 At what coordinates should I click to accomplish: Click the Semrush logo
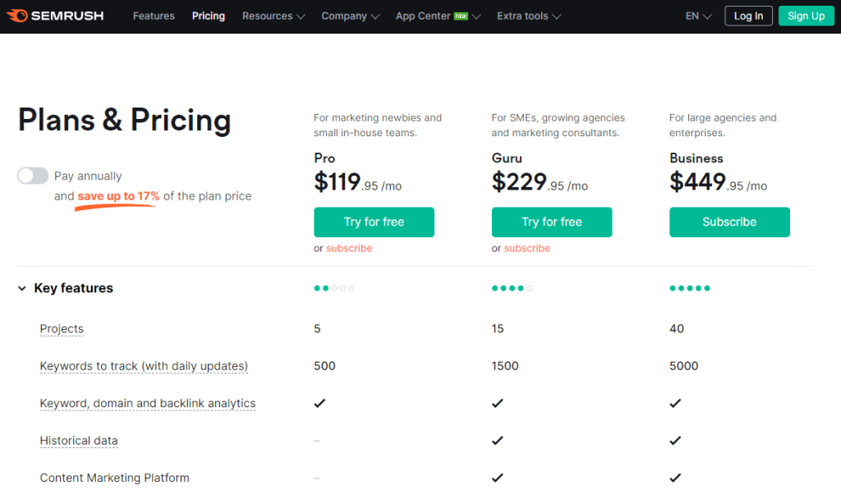(x=55, y=16)
